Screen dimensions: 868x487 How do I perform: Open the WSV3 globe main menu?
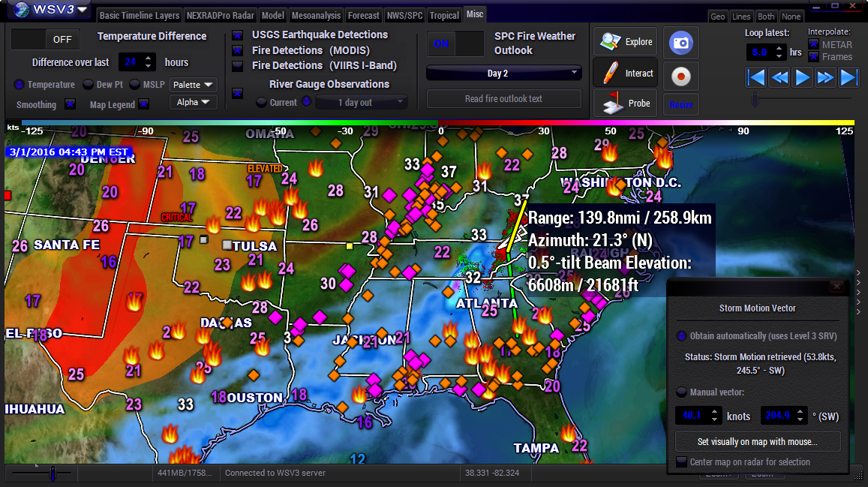[x=51, y=10]
